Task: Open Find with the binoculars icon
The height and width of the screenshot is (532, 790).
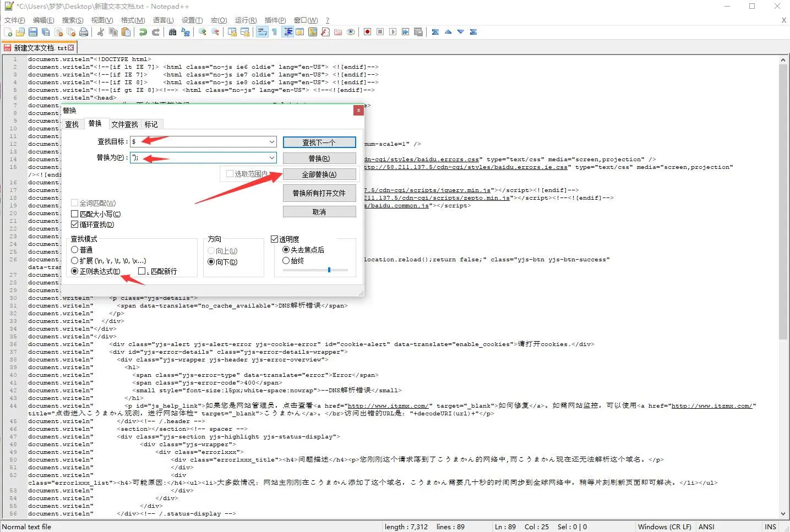Action: [172, 32]
